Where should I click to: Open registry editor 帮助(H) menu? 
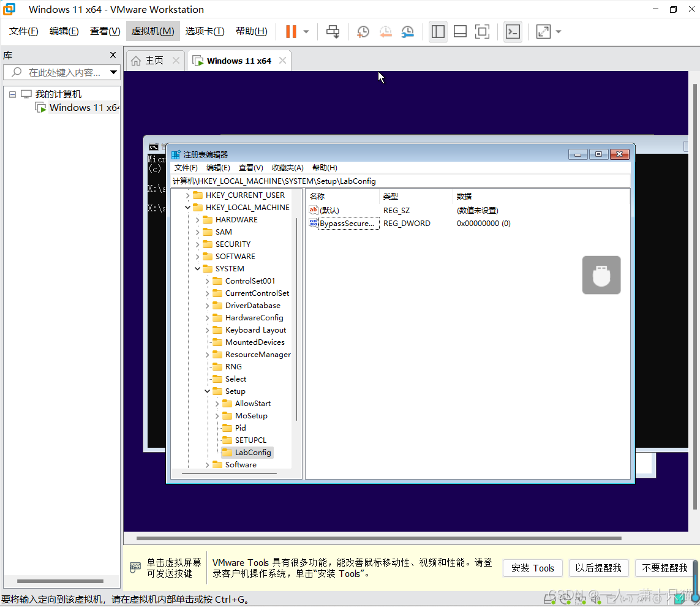point(325,167)
